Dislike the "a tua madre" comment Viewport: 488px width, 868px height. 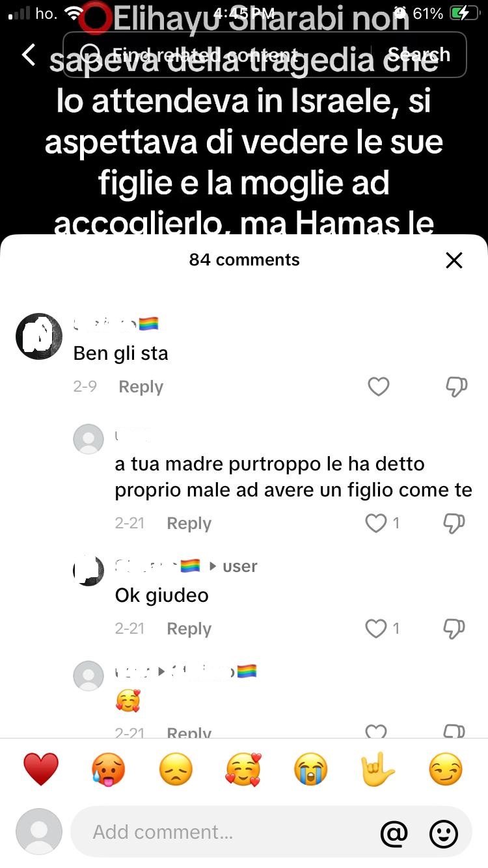click(x=454, y=523)
